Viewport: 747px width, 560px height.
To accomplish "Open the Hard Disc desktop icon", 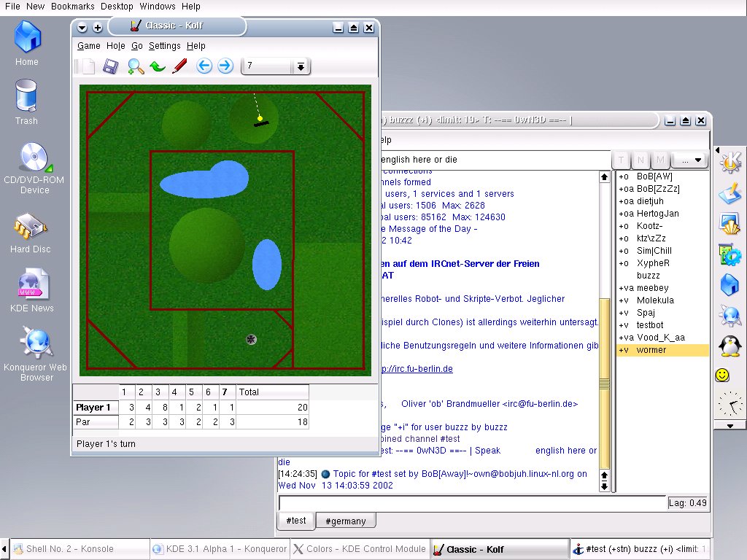I will tap(31, 233).
